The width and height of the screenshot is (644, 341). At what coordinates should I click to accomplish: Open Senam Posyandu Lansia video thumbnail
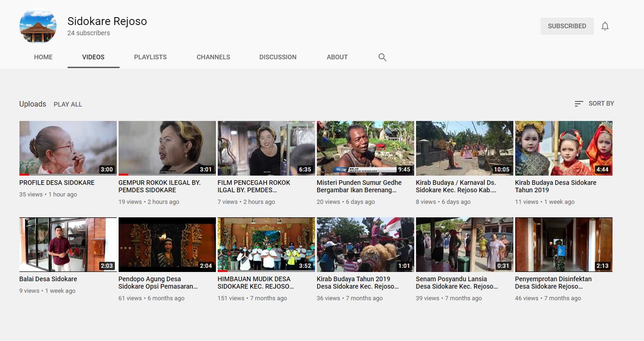pyautogui.click(x=464, y=244)
